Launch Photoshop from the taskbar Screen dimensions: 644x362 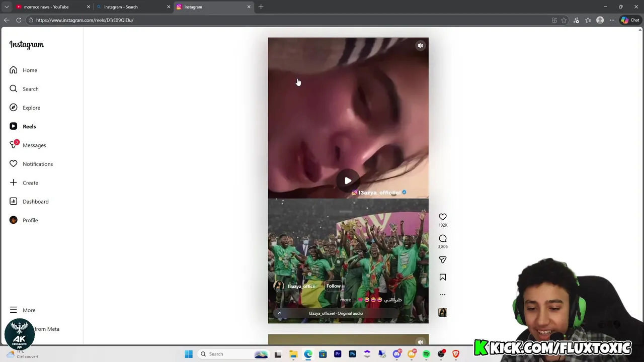(x=352, y=354)
